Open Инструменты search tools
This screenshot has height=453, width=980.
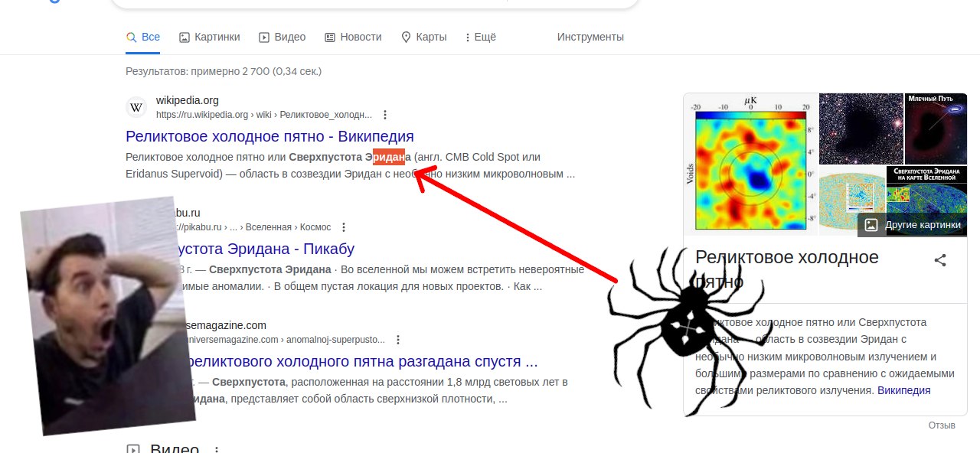pyautogui.click(x=590, y=37)
